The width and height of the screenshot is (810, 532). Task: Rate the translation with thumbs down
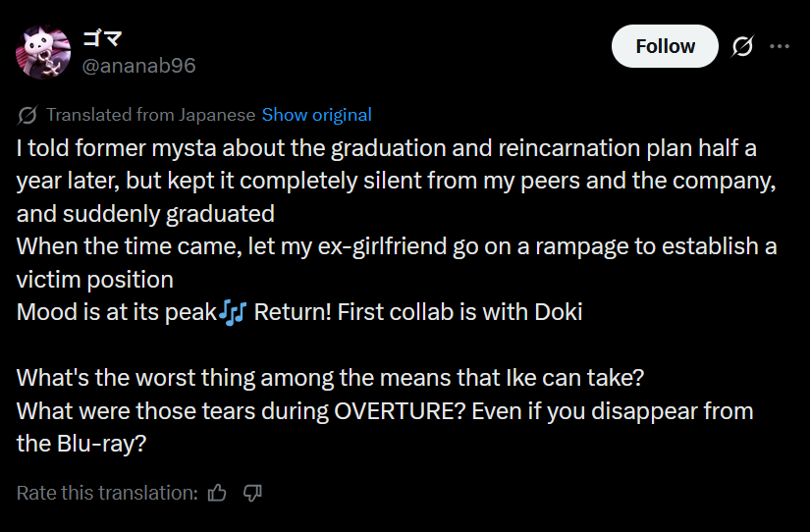(x=251, y=493)
